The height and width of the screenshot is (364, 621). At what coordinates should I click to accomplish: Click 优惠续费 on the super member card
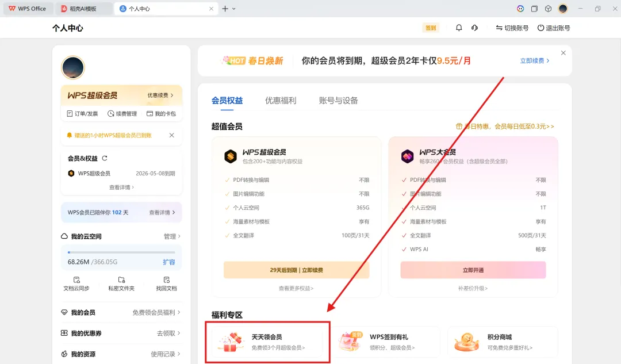tap(160, 95)
